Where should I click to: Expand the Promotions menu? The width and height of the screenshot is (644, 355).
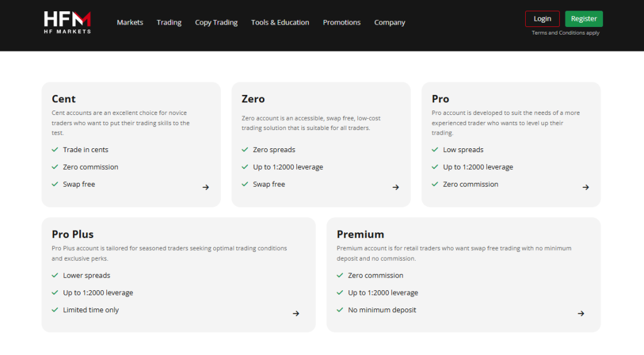pyautogui.click(x=341, y=23)
